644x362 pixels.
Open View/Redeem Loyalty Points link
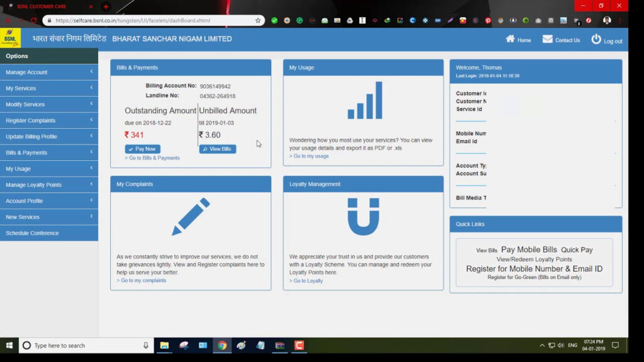tap(534, 260)
